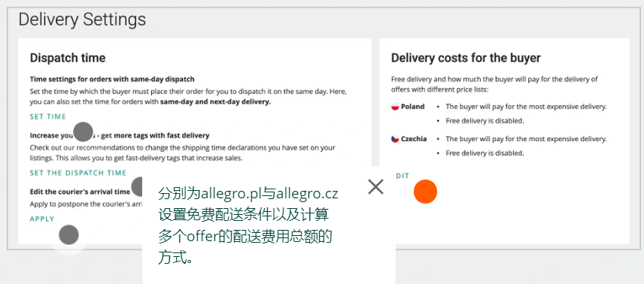This screenshot has height=284, width=644.
Task: Click 'Edit the courier's arrival time' subheading
Action: click(80, 192)
